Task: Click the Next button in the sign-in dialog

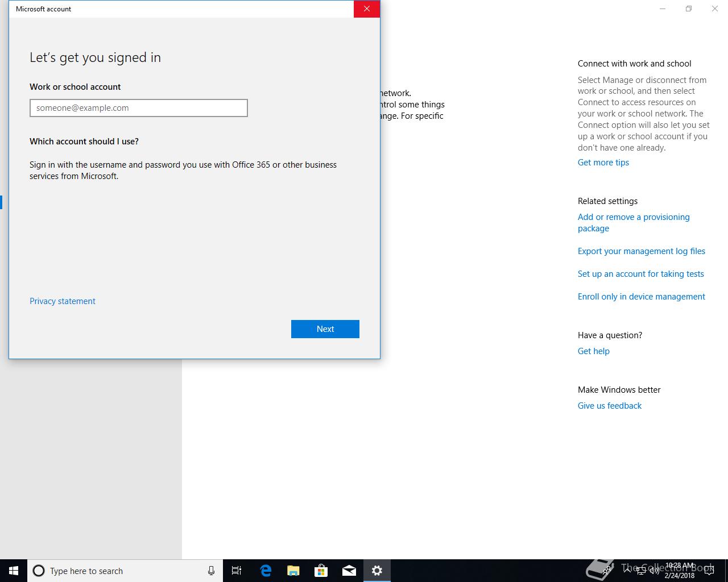Action: pos(325,329)
